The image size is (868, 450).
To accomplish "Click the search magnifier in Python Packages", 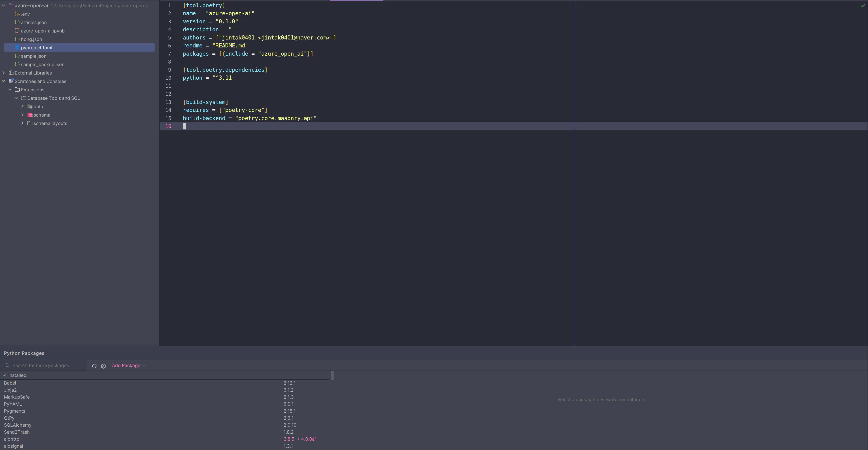I will coord(7,365).
